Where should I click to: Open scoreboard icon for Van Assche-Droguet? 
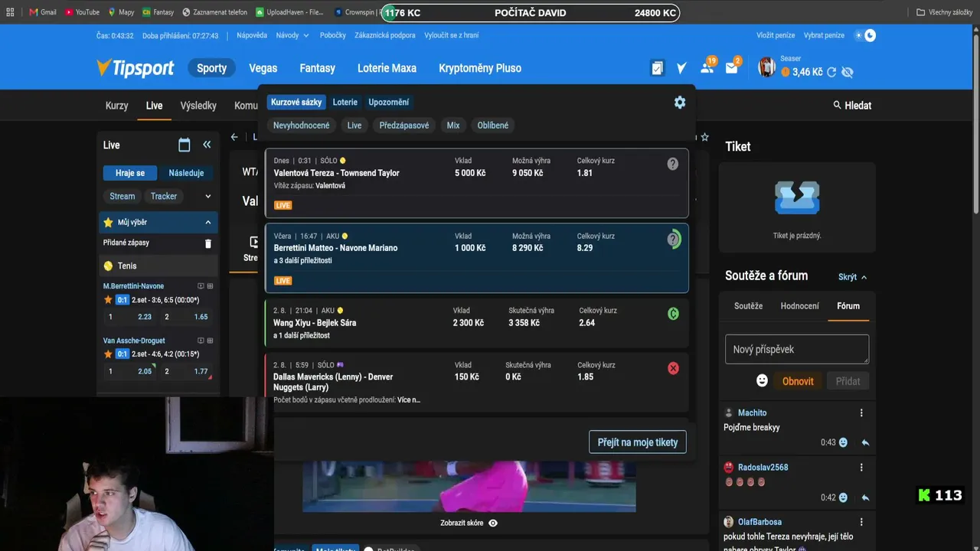[x=210, y=341]
